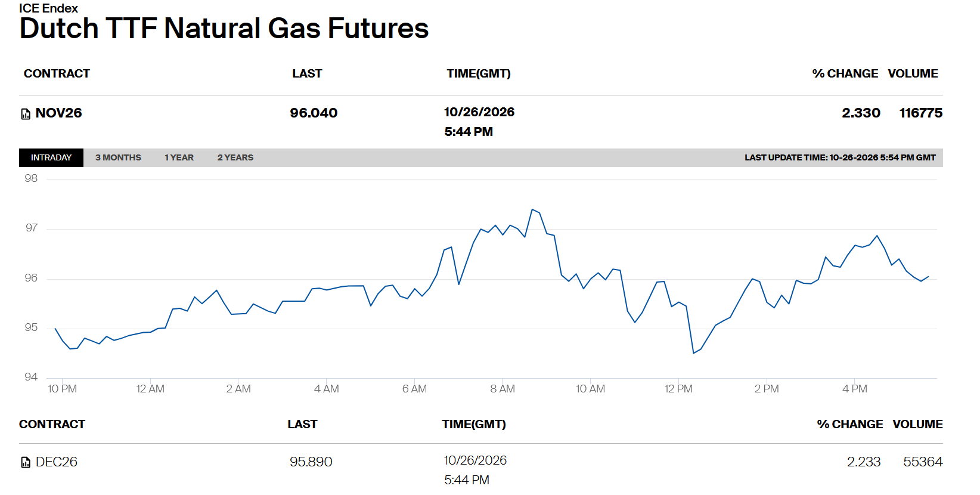Image resolution: width=980 pixels, height=495 pixels.
Task: Click the chart price peak near 8 AM
Action: (532, 209)
